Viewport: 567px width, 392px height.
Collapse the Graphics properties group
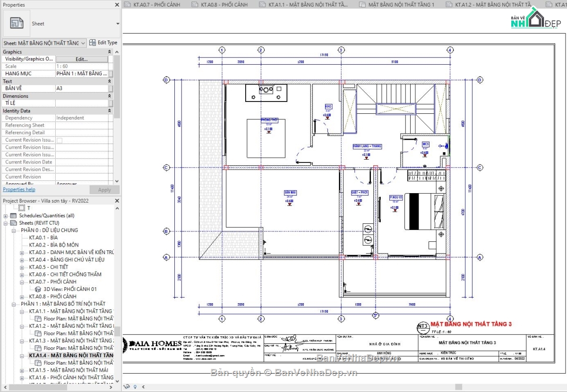(111, 52)
